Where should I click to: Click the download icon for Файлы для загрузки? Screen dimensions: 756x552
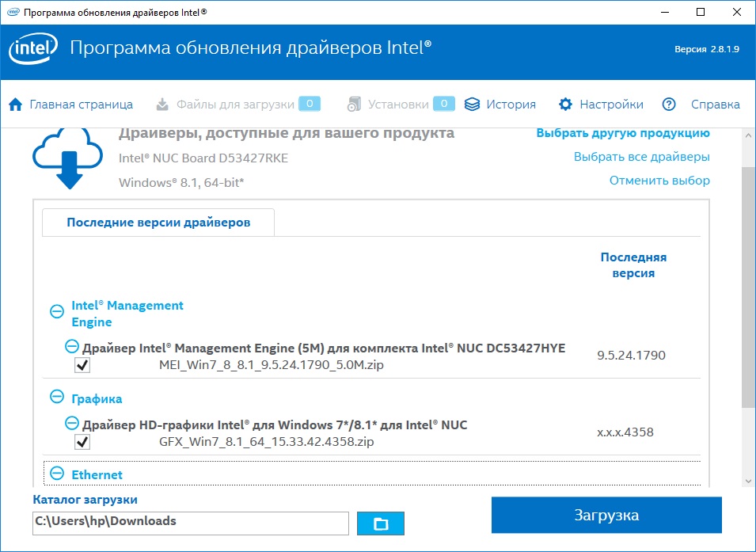(162, 105)
